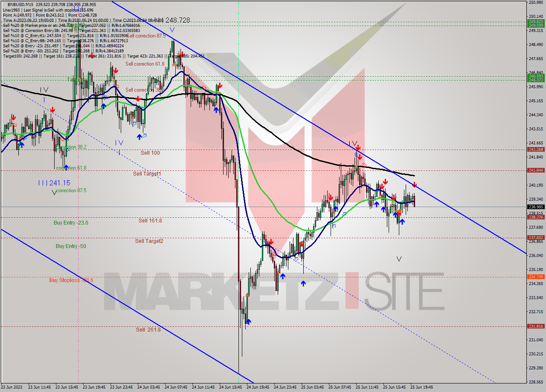Click the '24 Jun 07:45' time label
The image size is (546, 392).
pos(176,387)
